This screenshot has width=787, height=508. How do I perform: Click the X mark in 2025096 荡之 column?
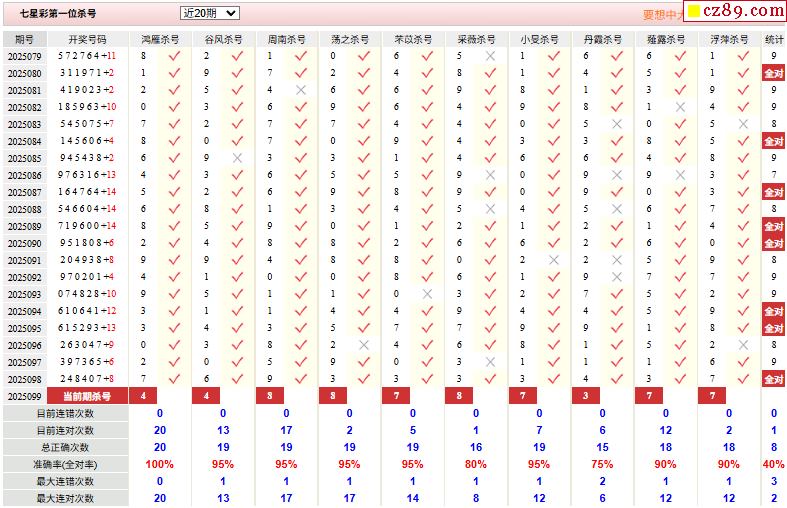pyautogui.click(x=364, y=345)
